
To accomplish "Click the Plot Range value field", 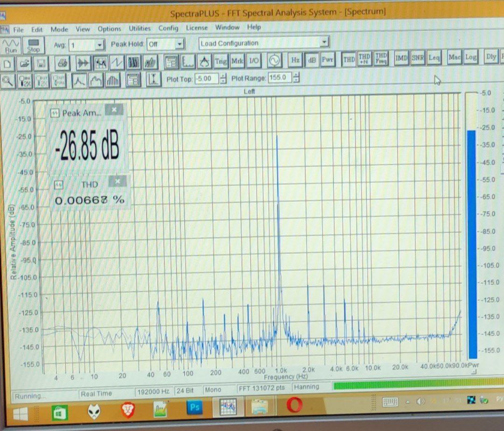I will 280,78.
